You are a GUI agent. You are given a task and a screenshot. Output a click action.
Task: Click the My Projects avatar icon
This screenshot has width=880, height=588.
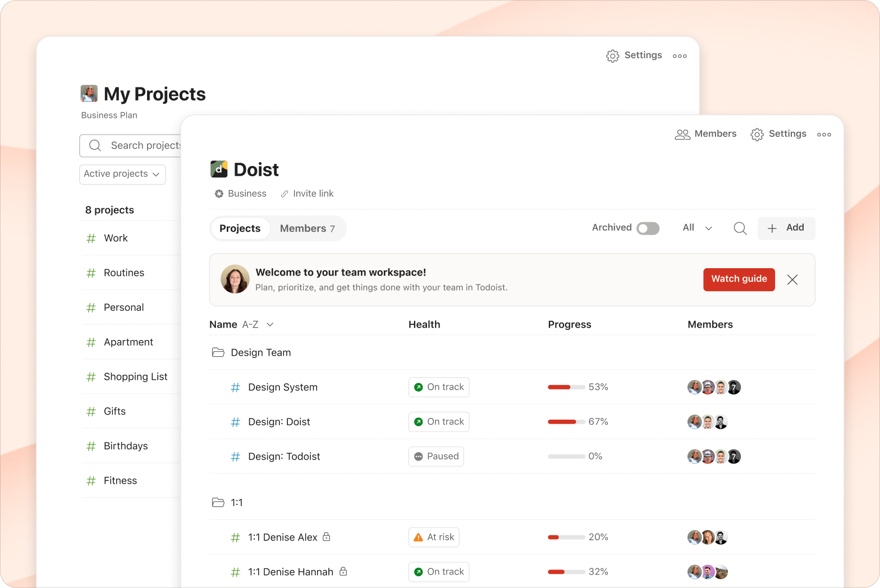pyautogui.click(x=89, y=94)
